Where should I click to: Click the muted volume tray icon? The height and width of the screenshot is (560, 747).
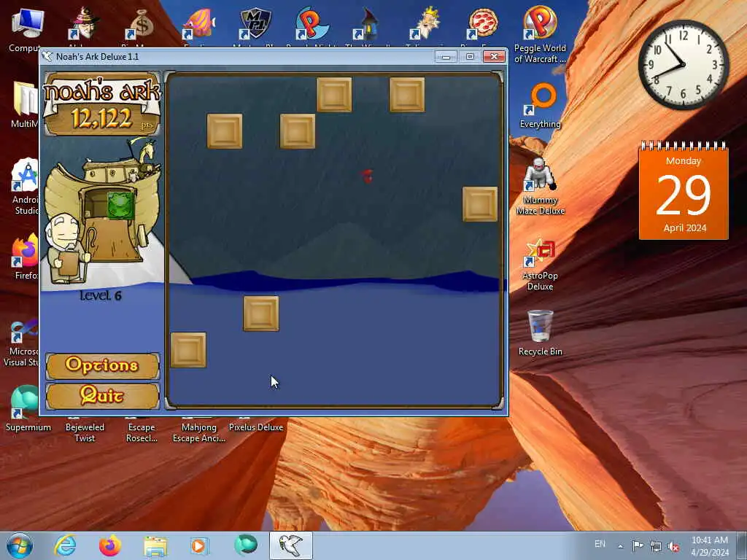[x=673, y=546]
